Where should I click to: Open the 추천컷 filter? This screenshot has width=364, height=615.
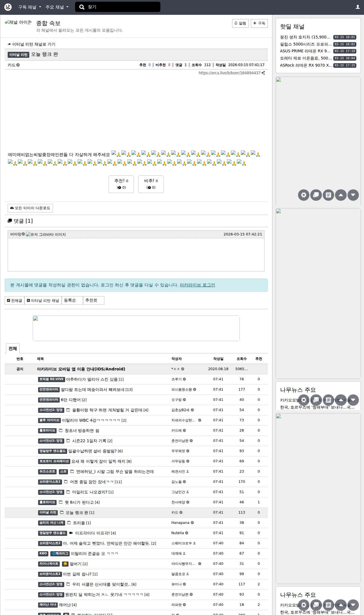pyautogui.click(x=94, y=300)
